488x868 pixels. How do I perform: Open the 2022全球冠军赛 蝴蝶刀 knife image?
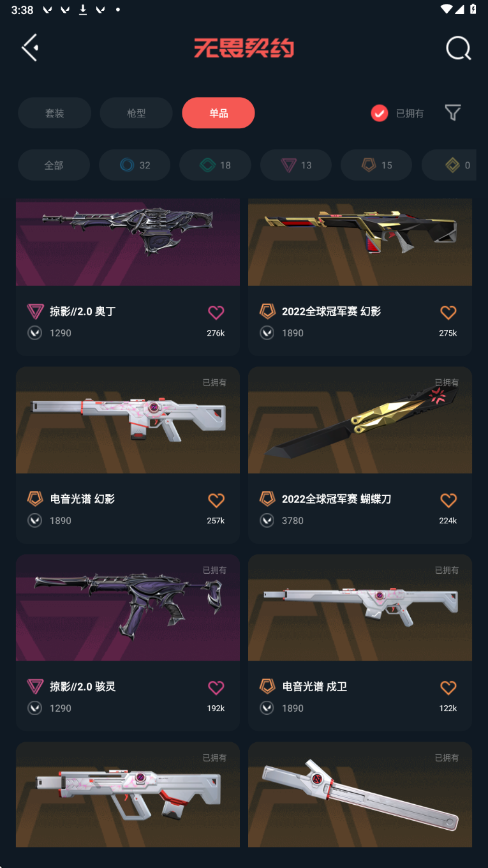tap(360, 420)
